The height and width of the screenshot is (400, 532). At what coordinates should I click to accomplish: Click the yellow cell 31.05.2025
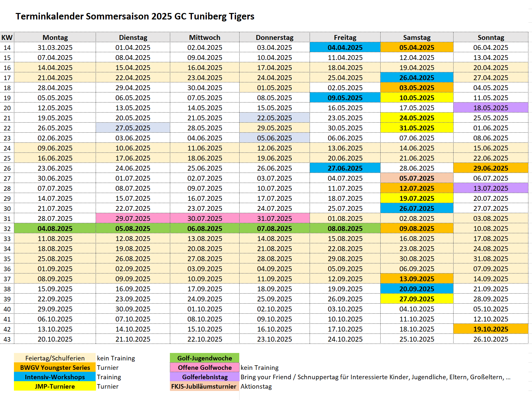tap(417, 128)
